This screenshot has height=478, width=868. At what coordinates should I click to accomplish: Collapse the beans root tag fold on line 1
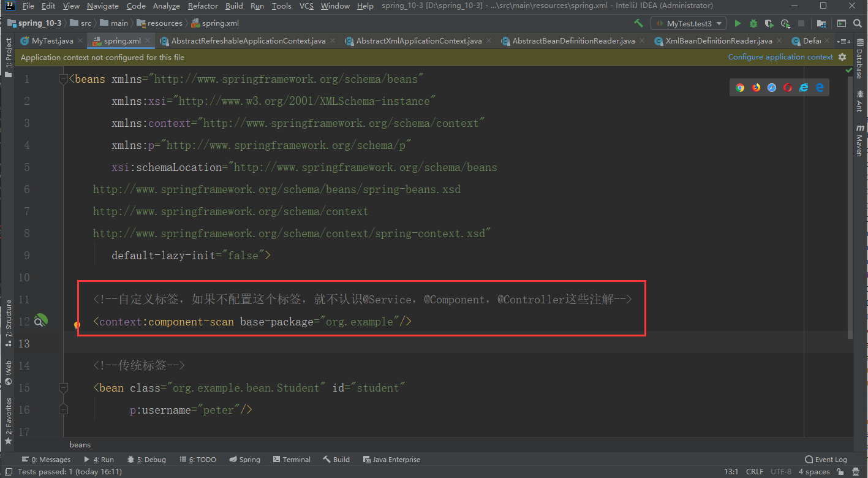pyautogui.click(x=62, y=79)
